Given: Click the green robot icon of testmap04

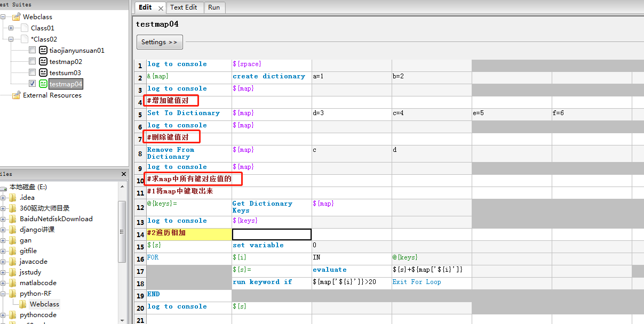Looking at the screenshot, I should (43, 84).
